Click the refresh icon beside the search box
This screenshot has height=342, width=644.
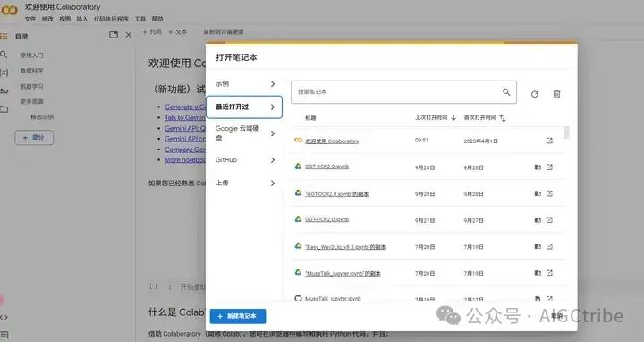point(534,94)
